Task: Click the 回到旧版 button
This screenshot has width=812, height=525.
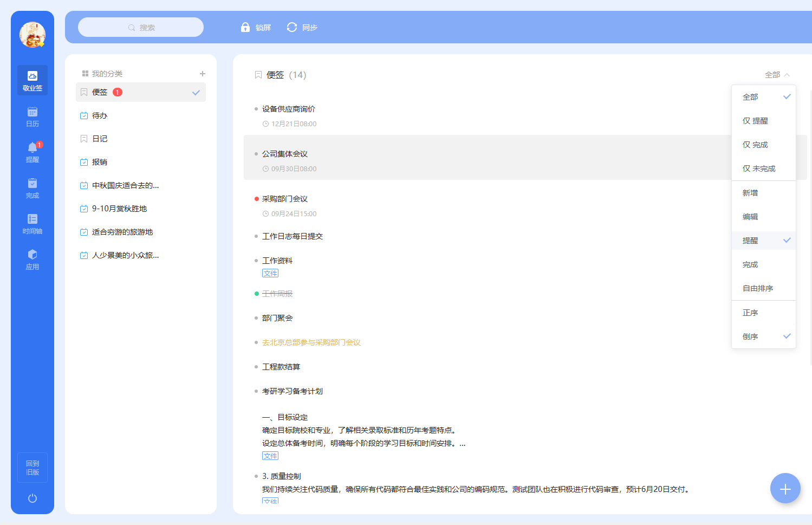Action: click(33, 468)
